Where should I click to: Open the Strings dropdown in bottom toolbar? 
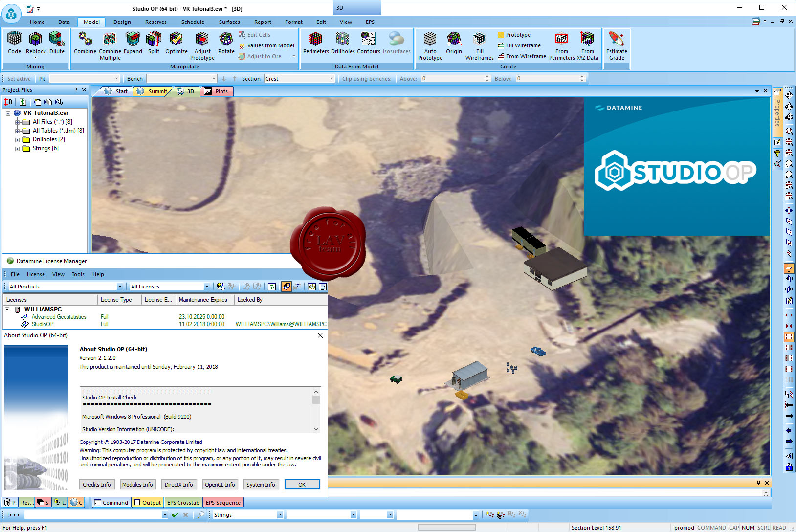coord(280,515)
